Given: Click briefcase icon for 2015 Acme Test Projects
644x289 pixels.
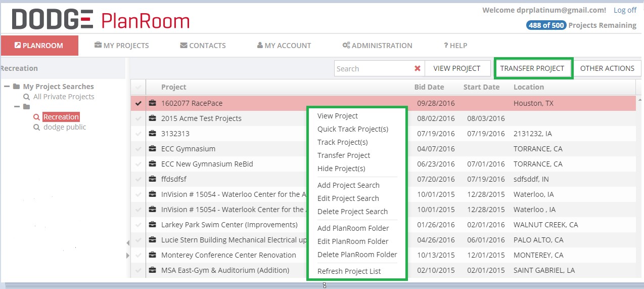Looking at the screenshot, I should pyautogui.click(x=152, y=118).
